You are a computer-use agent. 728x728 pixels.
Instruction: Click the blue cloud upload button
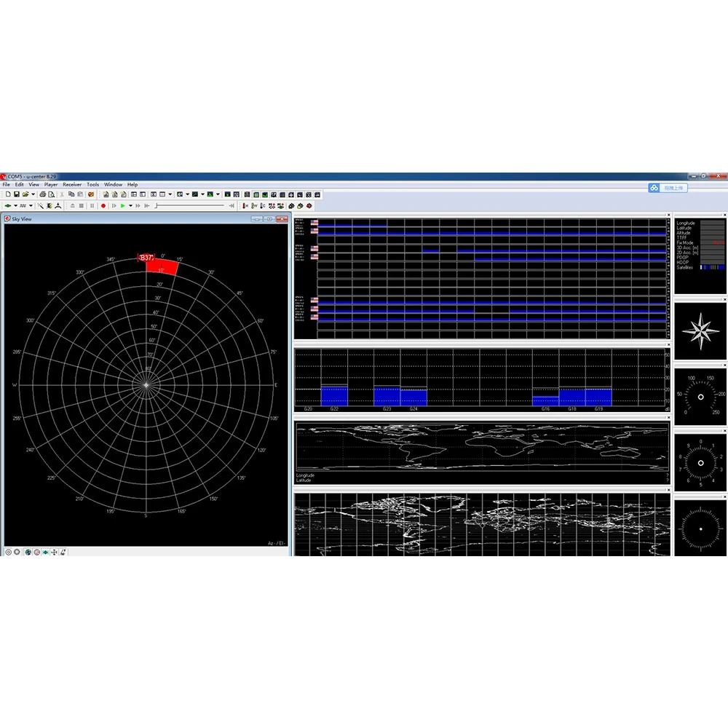click(x=668, y=188)
